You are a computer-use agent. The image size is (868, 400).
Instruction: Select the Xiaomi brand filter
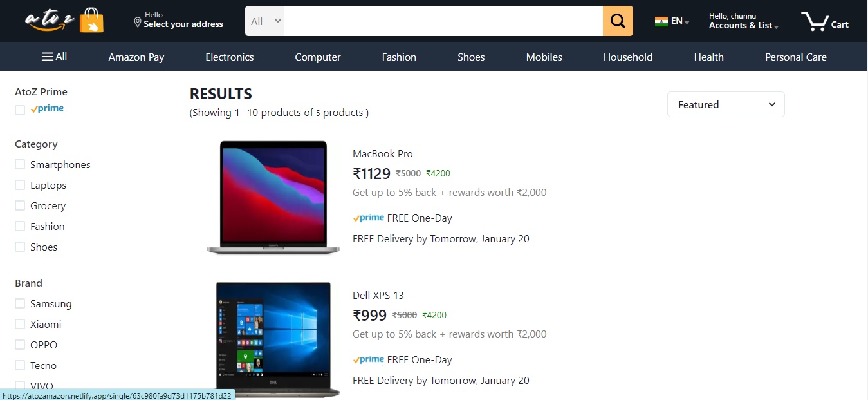20,324
